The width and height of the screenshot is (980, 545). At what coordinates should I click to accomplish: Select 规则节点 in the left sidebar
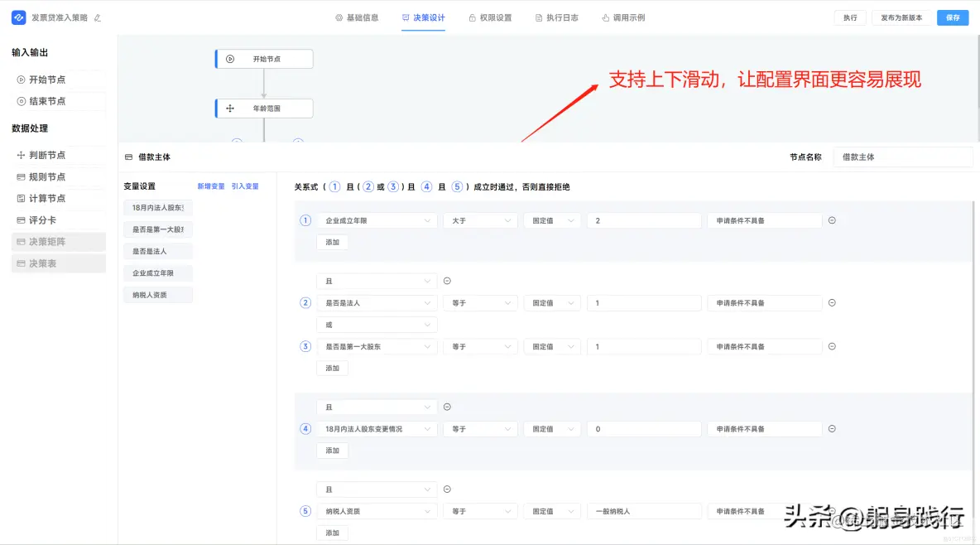(46, 176)
